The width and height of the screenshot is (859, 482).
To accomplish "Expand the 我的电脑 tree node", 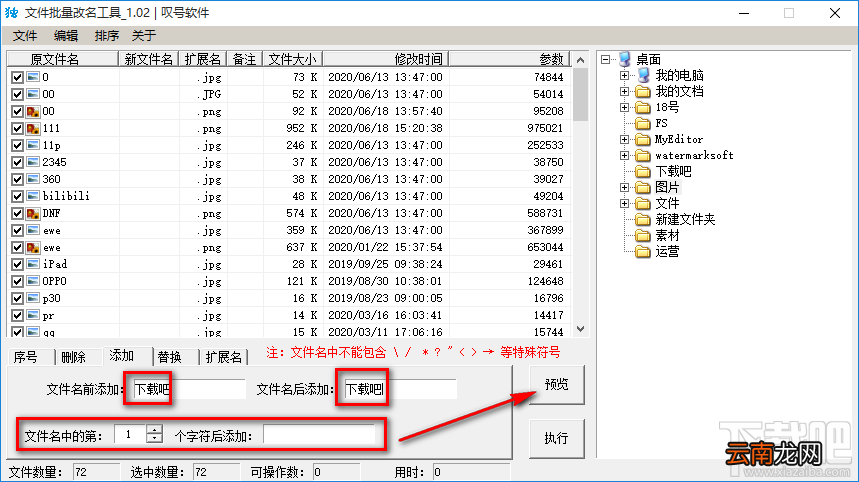I will [625, 75].
